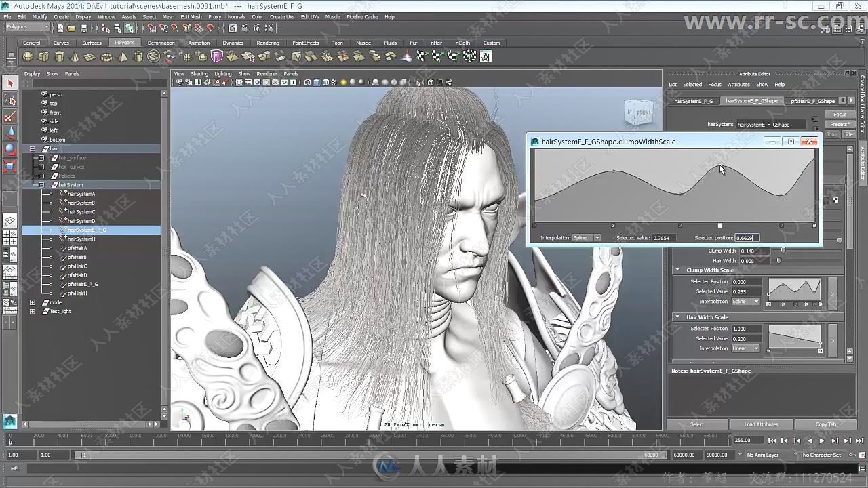Click viewport use-all-lights bulb icon
Screen dimensions: 868x488
[343, 83]
